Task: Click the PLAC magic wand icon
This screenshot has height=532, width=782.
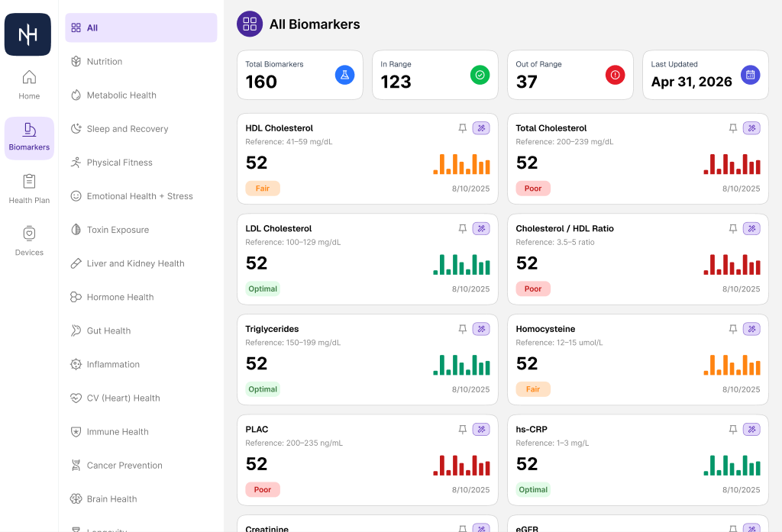Action: coord(481,429)
